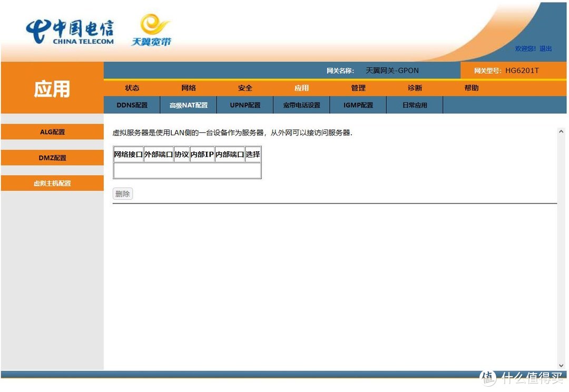The width and height of the screenshot is (569, 392).
Task: Switch to the 安全 tab
Action: click(x=245, y=88)
